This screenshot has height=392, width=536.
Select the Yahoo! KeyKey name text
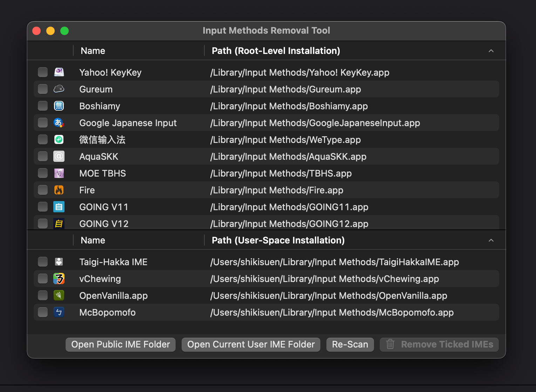(110, 73)
